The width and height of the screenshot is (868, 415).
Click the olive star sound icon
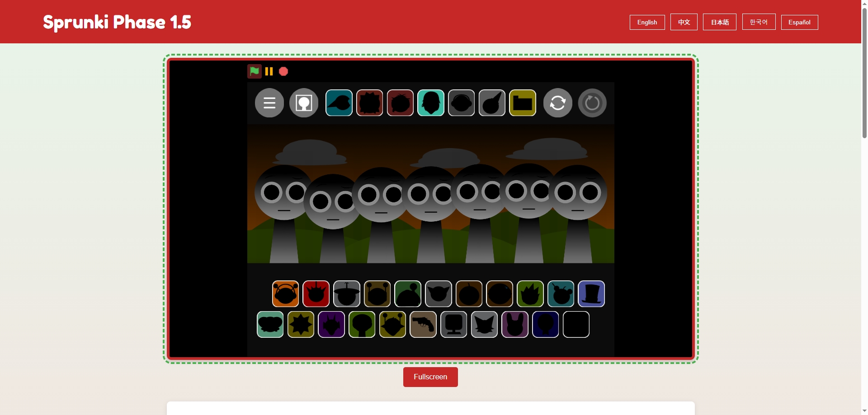(x=301, y=324)
